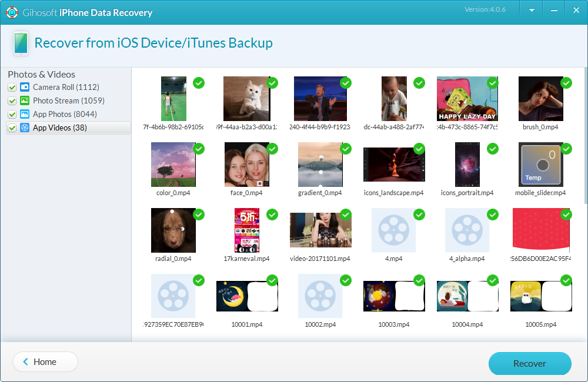Select the Happy Lazy Day SpongeBob thumbnail
This screenshot has width=588, height=382.
click(x=467, y=99)
